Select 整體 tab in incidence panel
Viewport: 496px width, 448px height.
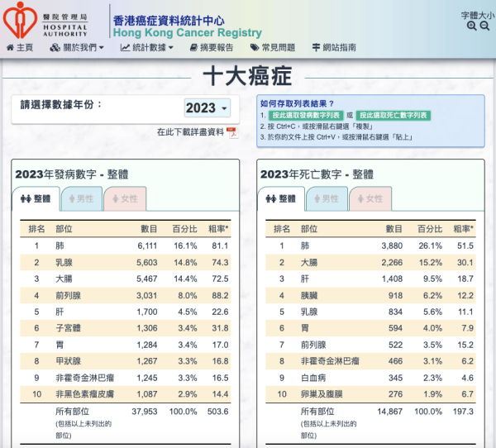[x=36, y=198]
